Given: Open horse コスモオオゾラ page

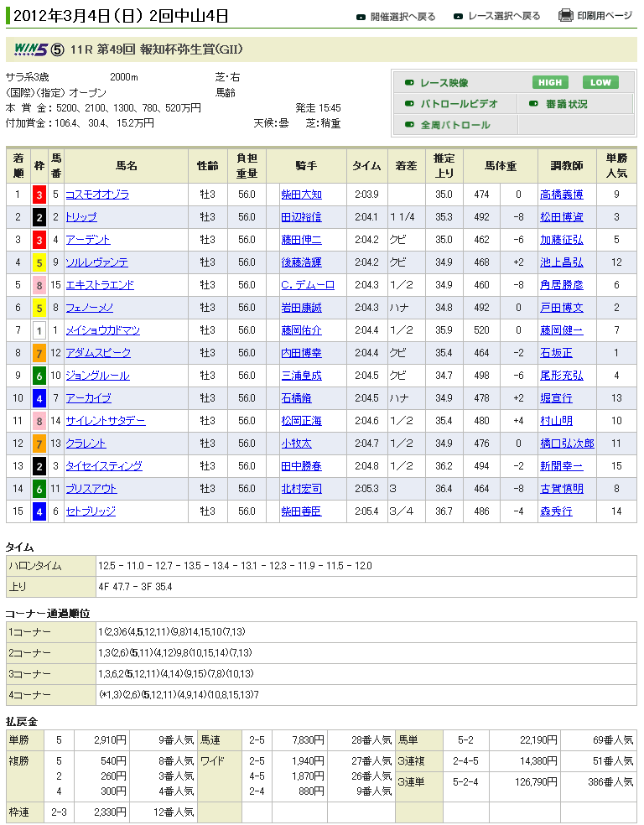Looking at the screenshot, I should pyautogui.click(x=97, y=195).
